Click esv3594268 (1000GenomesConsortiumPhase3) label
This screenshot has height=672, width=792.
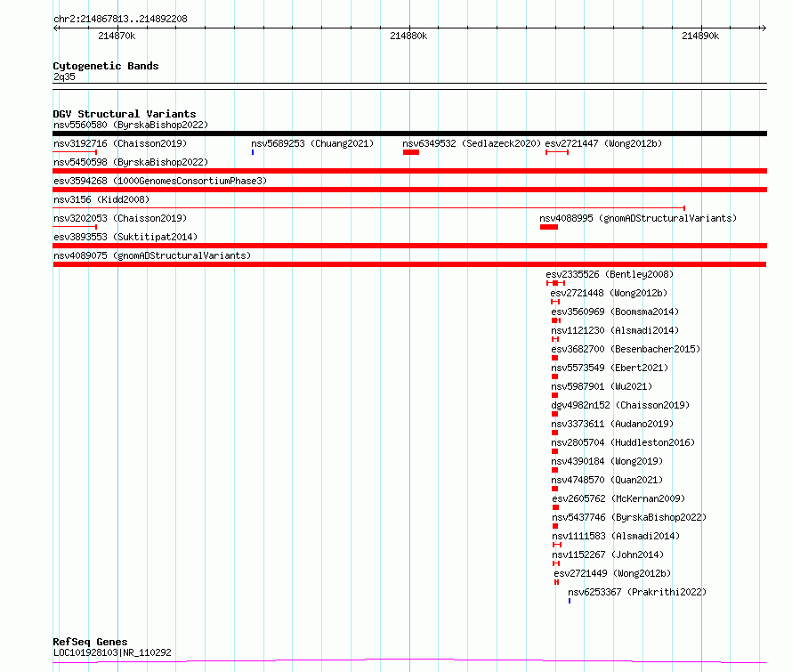pyautogui.click(x=160, y=181)
